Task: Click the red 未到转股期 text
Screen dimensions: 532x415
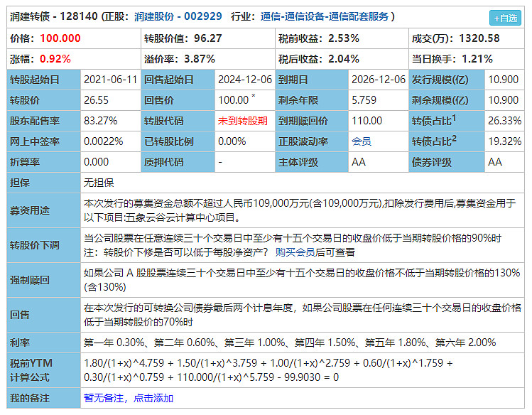Action: tap(243, 121)
